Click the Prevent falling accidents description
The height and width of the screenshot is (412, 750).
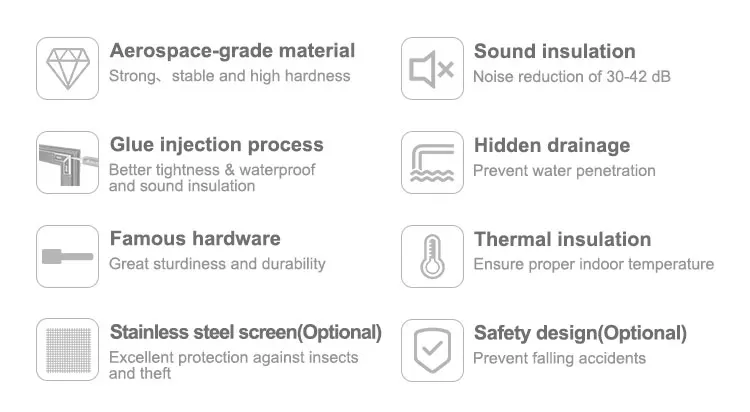559,358
